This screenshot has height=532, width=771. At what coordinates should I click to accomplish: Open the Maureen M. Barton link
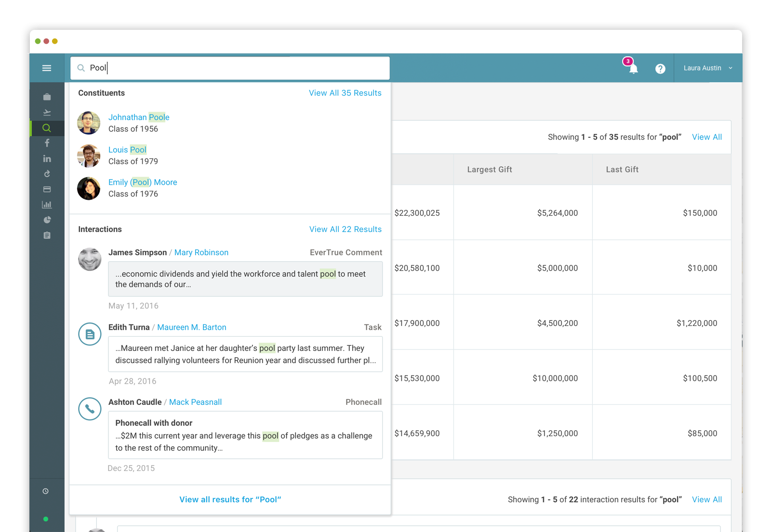[192, 327]
